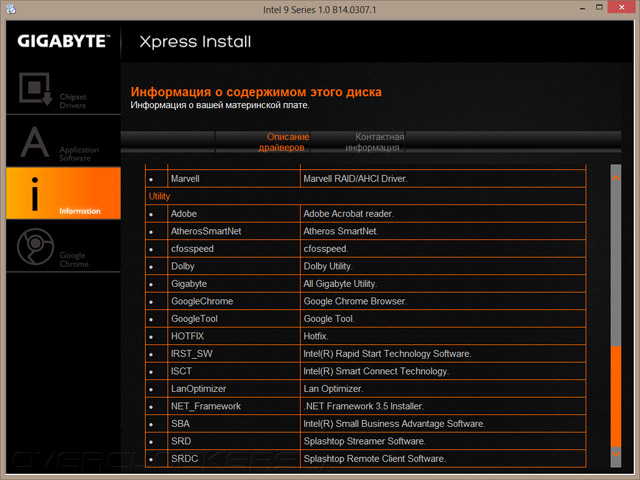This screenshot has height=480, width=640.
Task: Select the Dolby entry name
Action: click(182, 267)
